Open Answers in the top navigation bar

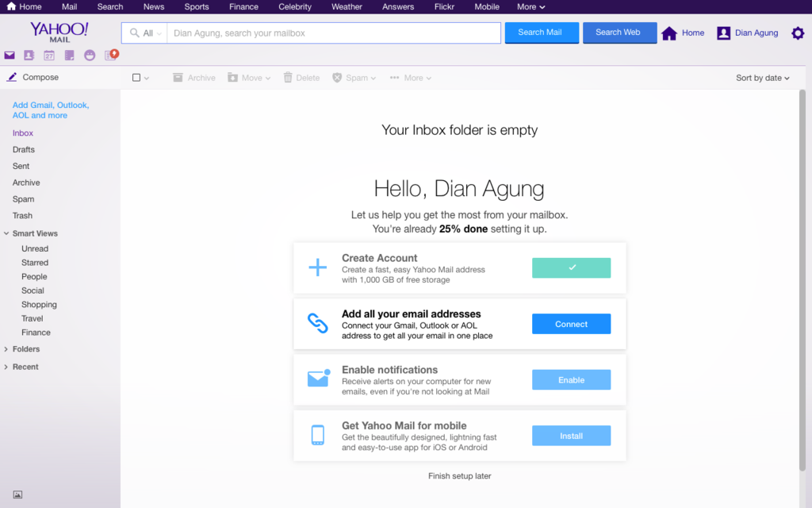pos(398,6)
